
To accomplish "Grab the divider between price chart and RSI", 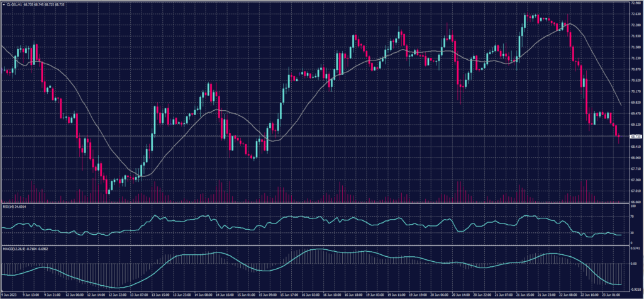I will 314,203.
